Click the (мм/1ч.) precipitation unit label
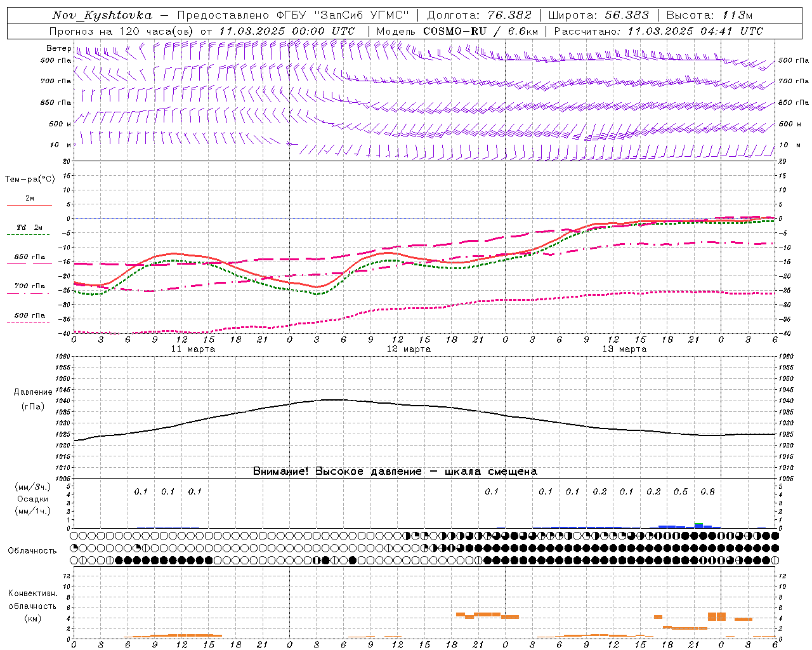 (x=33, y=511)
